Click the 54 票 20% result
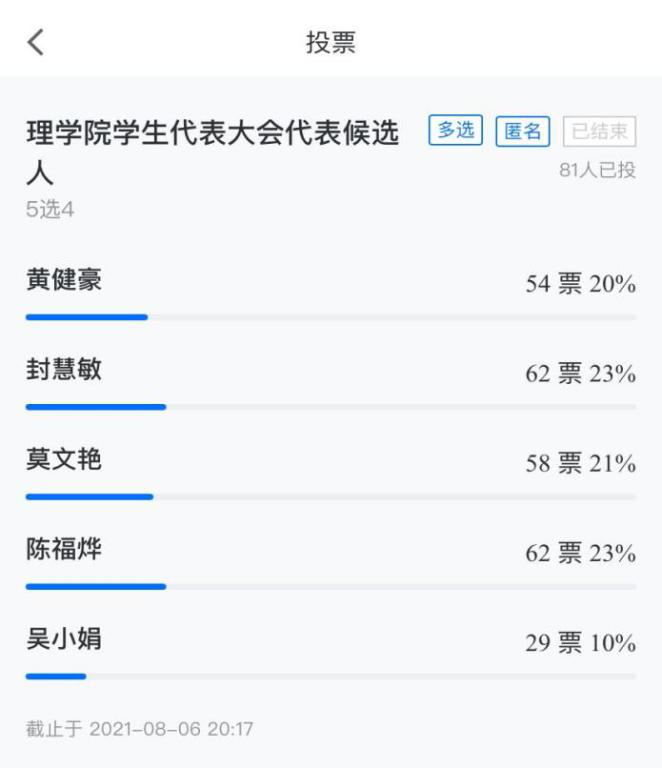662x768 pixels. pyautogui.click(x=580, y=284)
